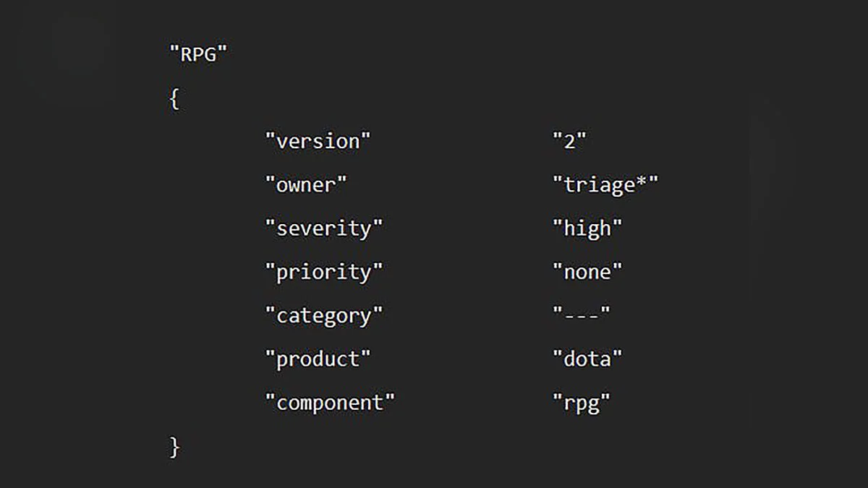Select the "version" key
The height and width of the screenshot is (488, 868).
[318, 142]
